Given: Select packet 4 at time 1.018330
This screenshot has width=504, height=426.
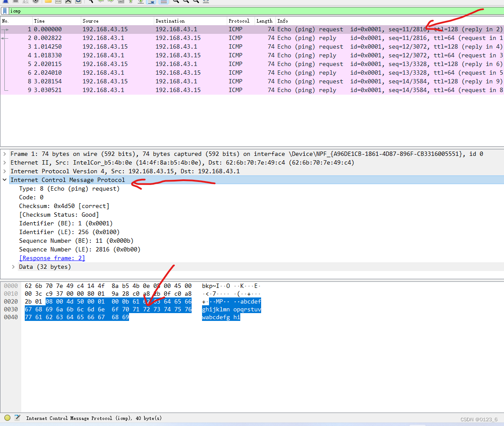Looking at the screenshot, I should [x=252, y=55].
